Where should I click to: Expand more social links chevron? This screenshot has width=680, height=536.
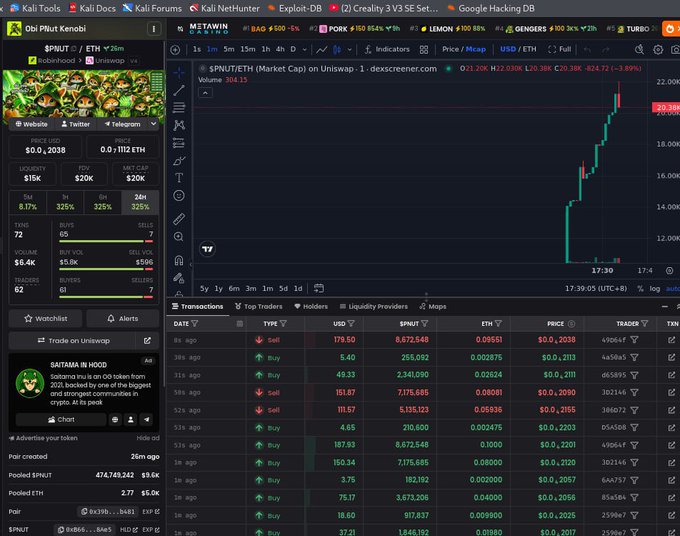(x=153, y=124)
